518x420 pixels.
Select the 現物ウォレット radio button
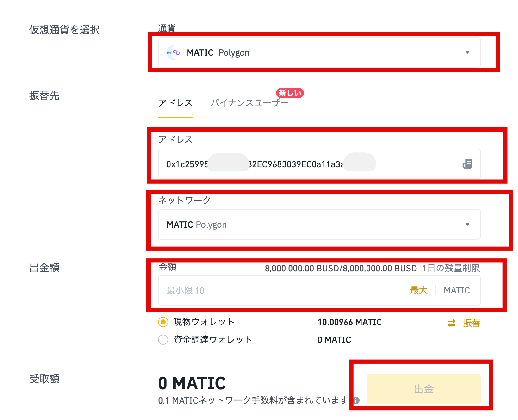pyautogui.click(x=163, y=322)
